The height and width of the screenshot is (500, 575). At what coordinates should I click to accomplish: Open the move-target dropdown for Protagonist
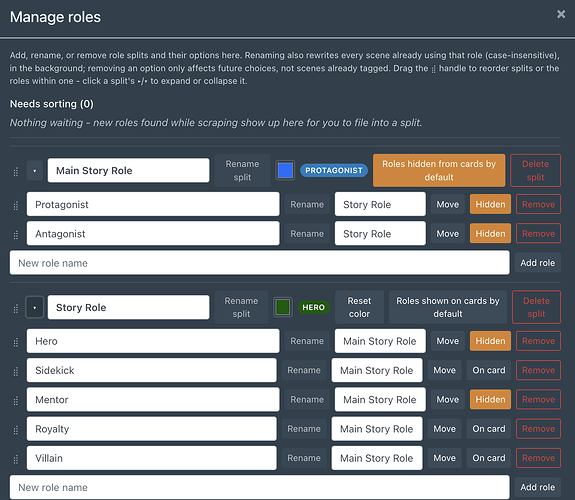tap(380, 204)
